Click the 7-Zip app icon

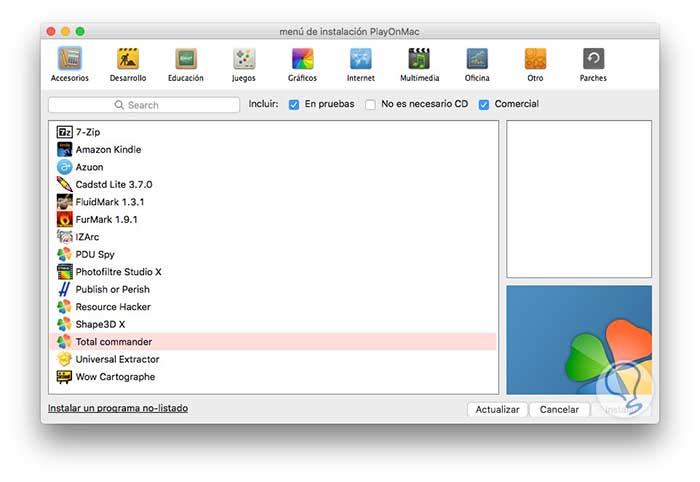pyautogui.click(x=64, y=132)
